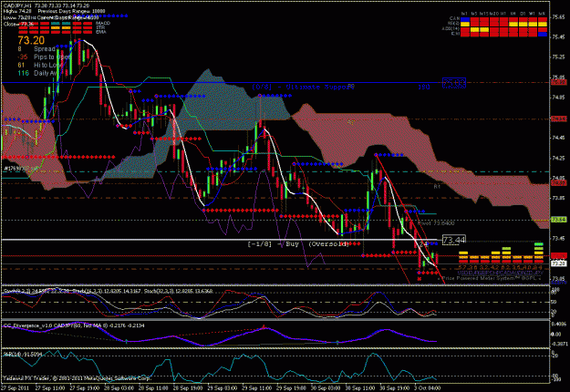The width and height of the screenshot is (570, 392).
Task: Select the MN timeframe column header
Action: pos(542,14)
